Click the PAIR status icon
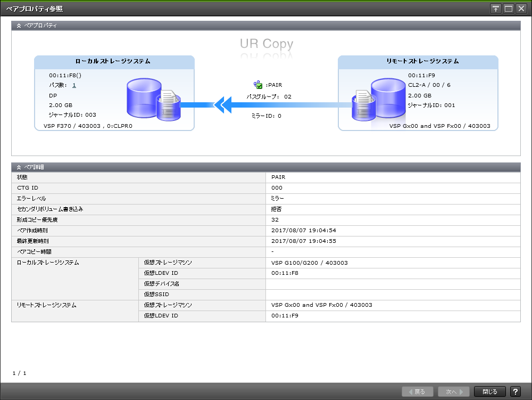The width and height of the screenshot is (532, 400). click(258, 85)
